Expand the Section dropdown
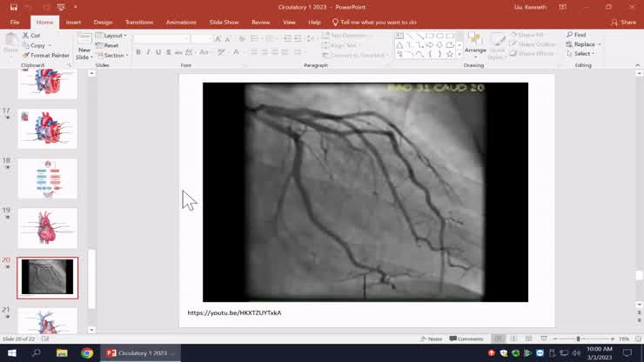Viewport: 644px width, 362px height. [x=113, y=55]
